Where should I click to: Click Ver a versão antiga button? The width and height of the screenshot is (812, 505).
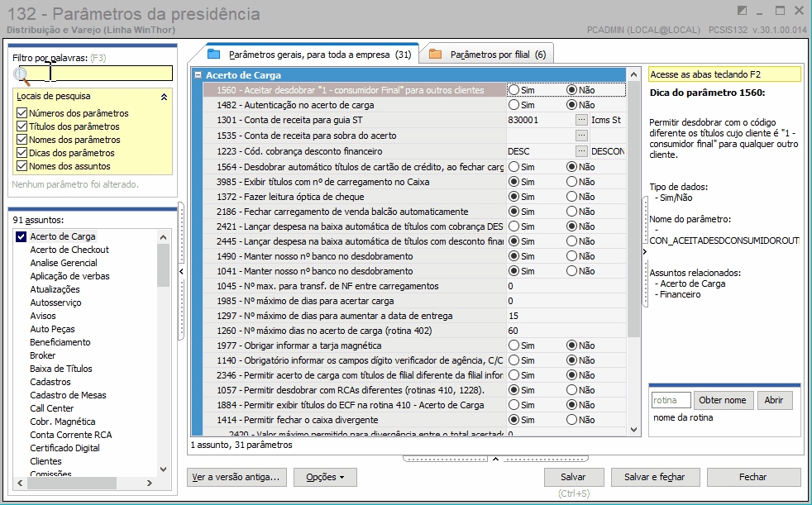point(236,477)
